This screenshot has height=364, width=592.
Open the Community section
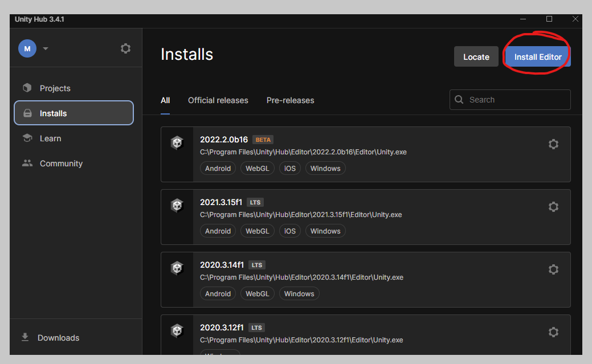tap(74, 163)
